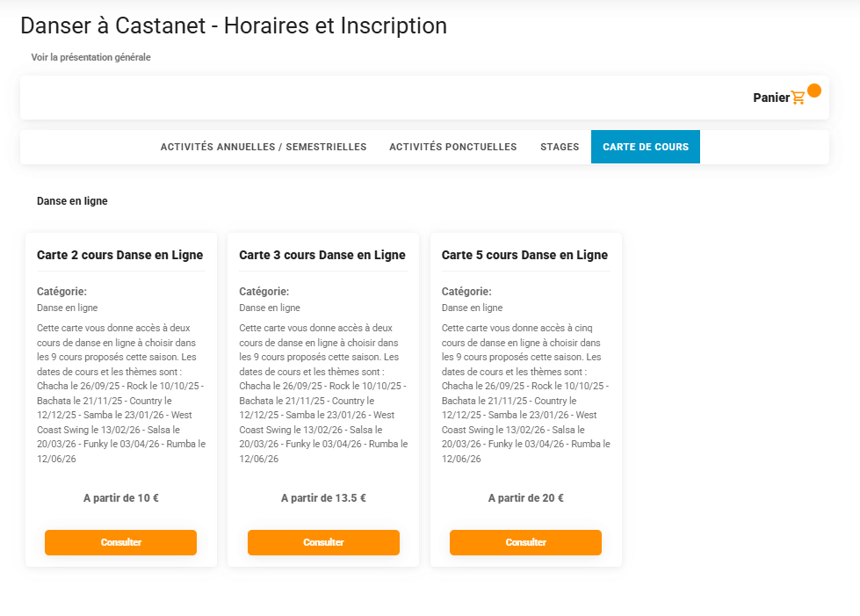Click the A partir de 10 € price
Viewport: 860px width, 616px height.
(x=121, y=498)
